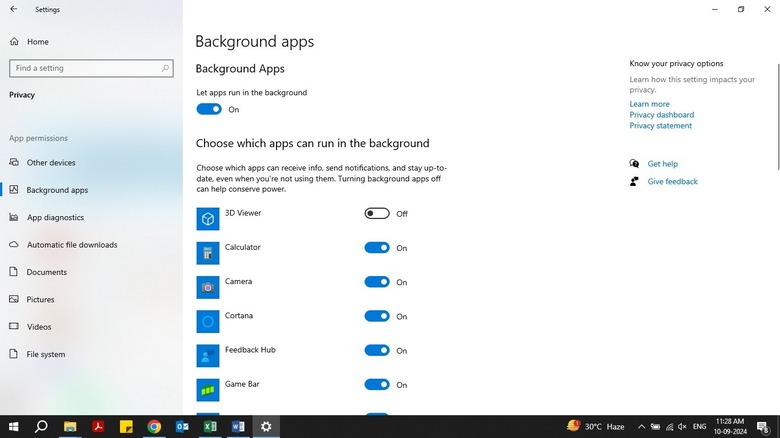Turn off Let apps run in background
The width and height of the screenshot is (780, 438).
click(209, 109)
